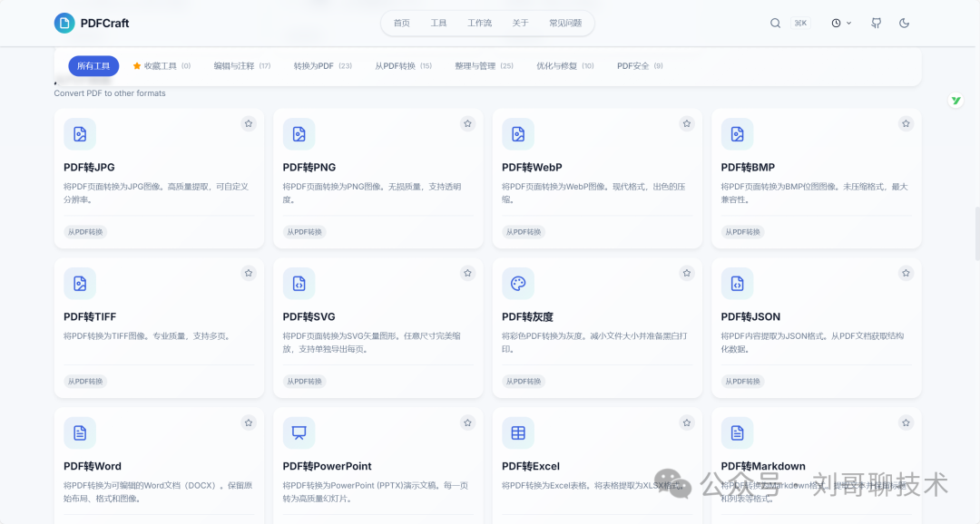Expand the chevron beside the clock icon
Viewport: 980px width, 524px height.
click(x=849, y=23)
